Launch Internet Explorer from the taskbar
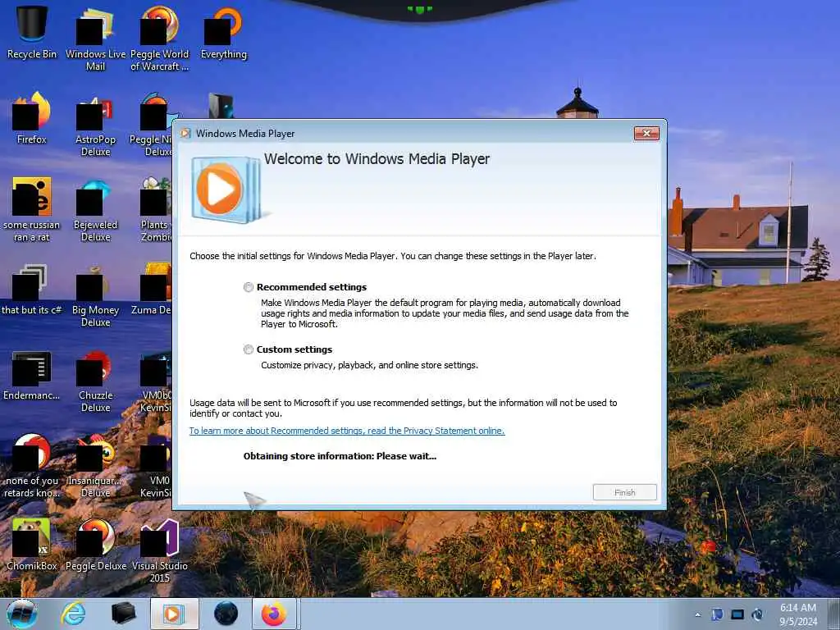This screenshot has width=840, height=630. [x=73, y=614]
